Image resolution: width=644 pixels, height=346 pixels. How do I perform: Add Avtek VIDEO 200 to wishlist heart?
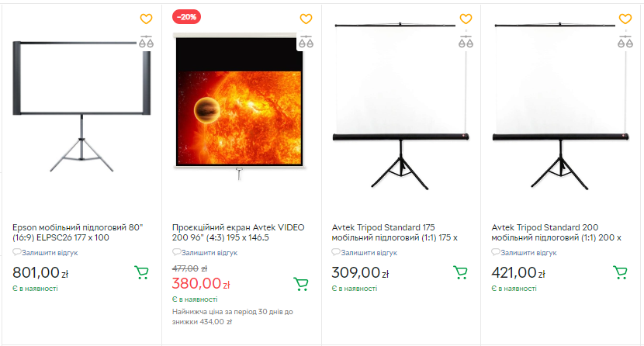coord(306,19)
